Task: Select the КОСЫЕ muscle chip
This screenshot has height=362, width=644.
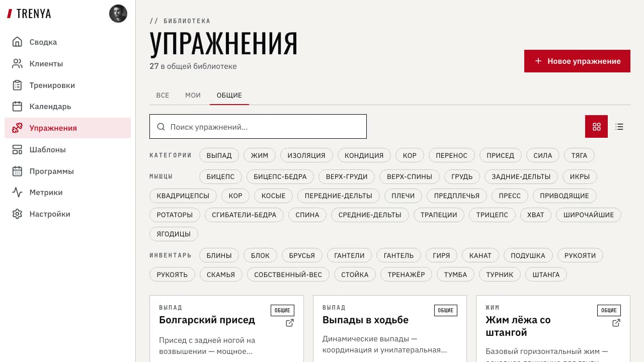Action: 274,196
